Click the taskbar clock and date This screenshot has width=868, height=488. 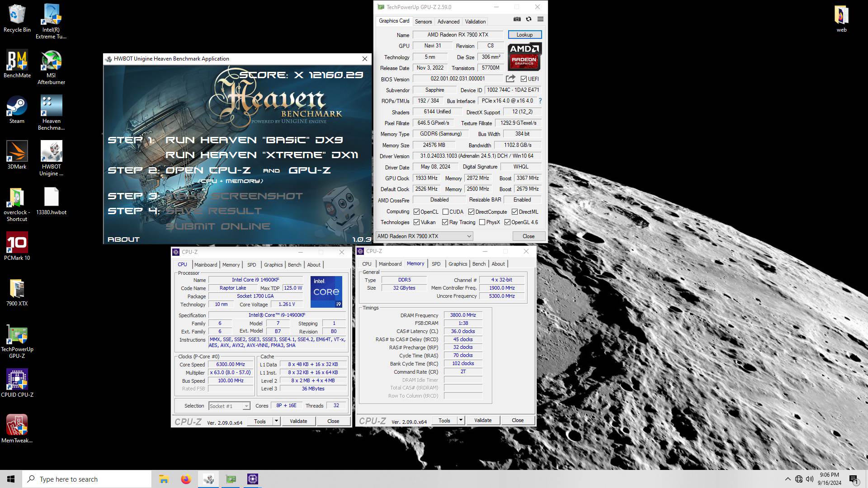pyautogui.click(x=829, y=479)
